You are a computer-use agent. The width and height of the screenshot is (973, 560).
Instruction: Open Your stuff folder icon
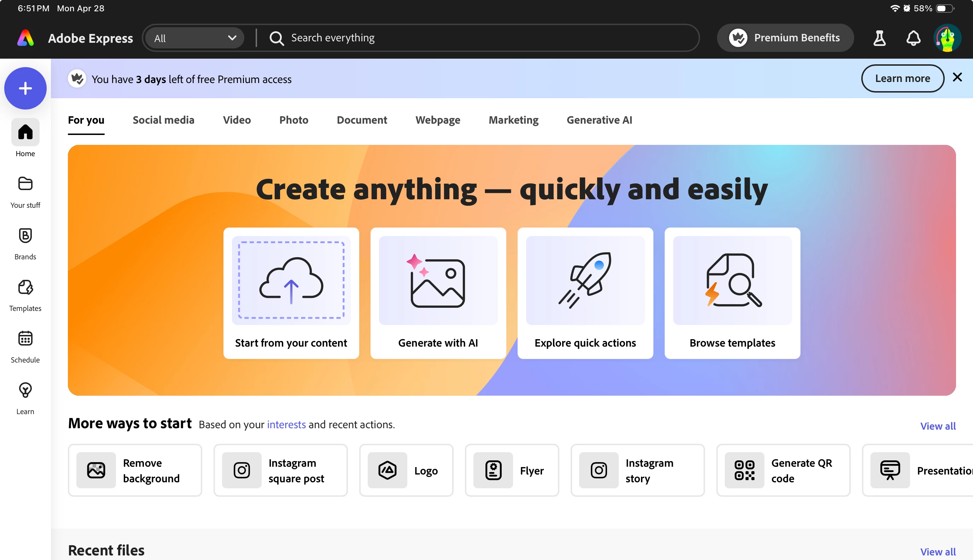click(x=25, y=184)
